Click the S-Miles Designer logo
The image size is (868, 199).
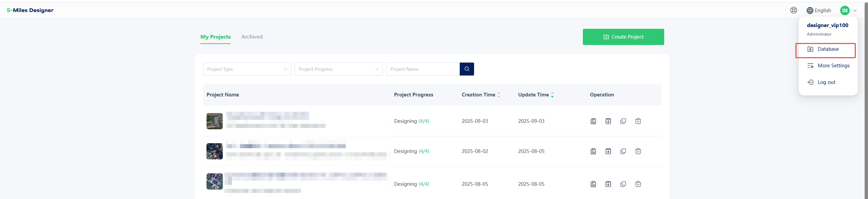[x=30, y=10]
